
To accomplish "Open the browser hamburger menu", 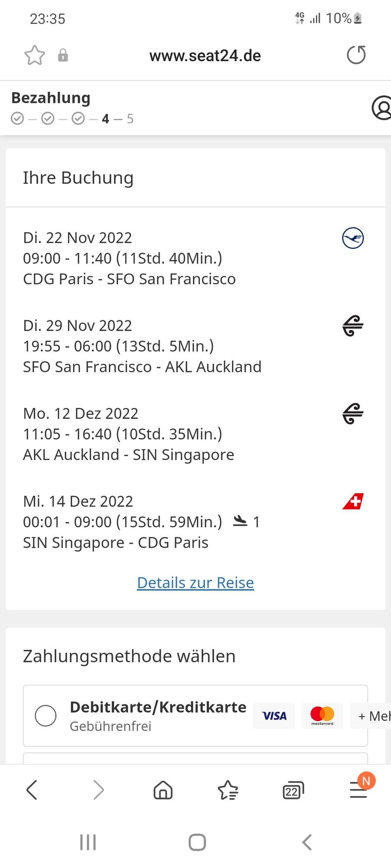I will coord(359,790).
